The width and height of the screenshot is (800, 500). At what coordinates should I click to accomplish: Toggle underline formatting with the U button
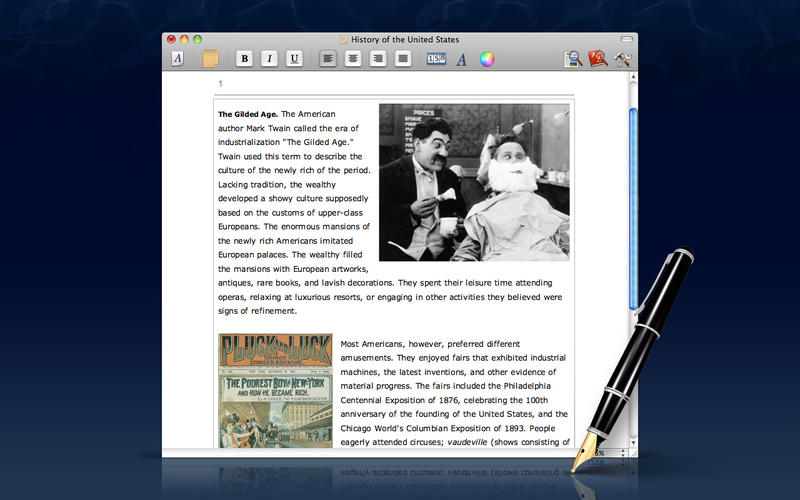point(294,59)
